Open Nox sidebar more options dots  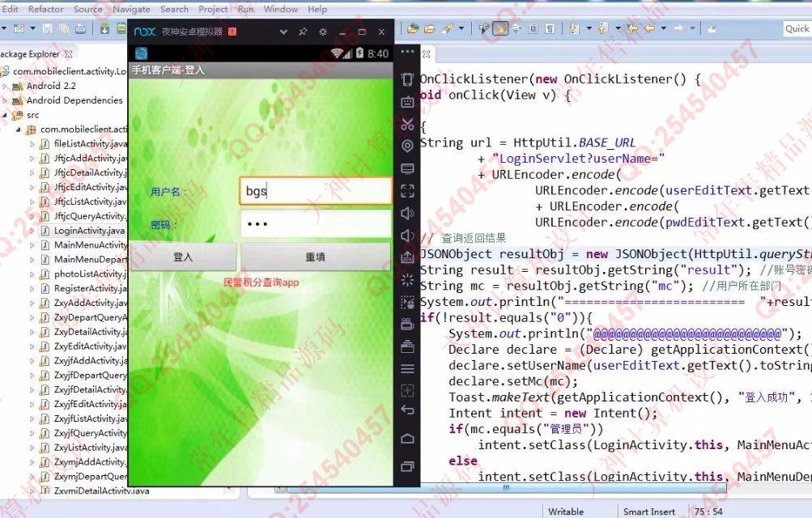(x=407, y=52)
